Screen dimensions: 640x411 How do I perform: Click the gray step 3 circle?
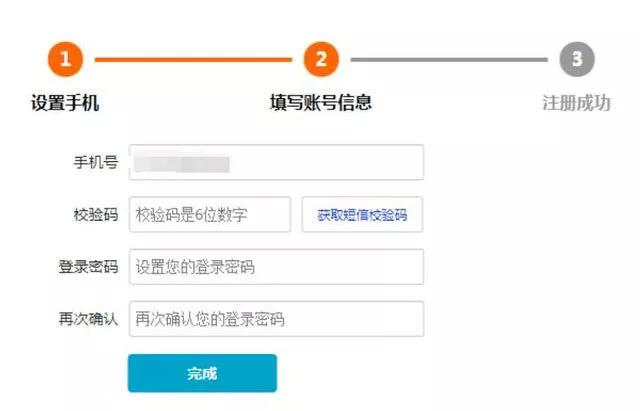click(x=576, y=59)
